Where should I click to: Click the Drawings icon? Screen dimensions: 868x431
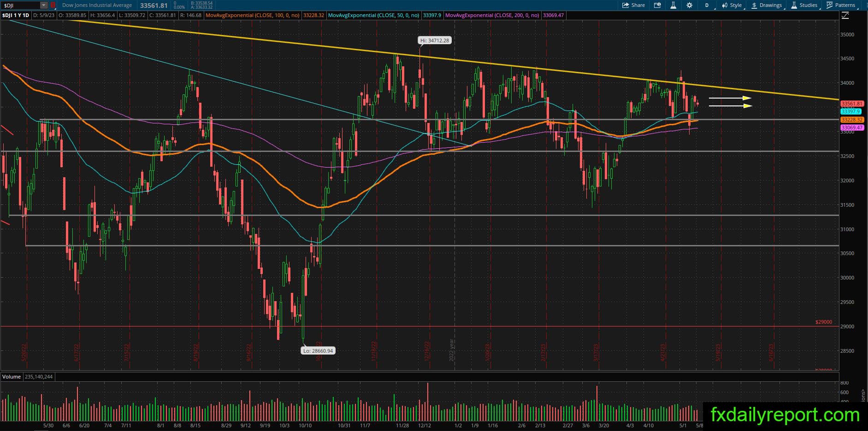click(x=754, y=5)
